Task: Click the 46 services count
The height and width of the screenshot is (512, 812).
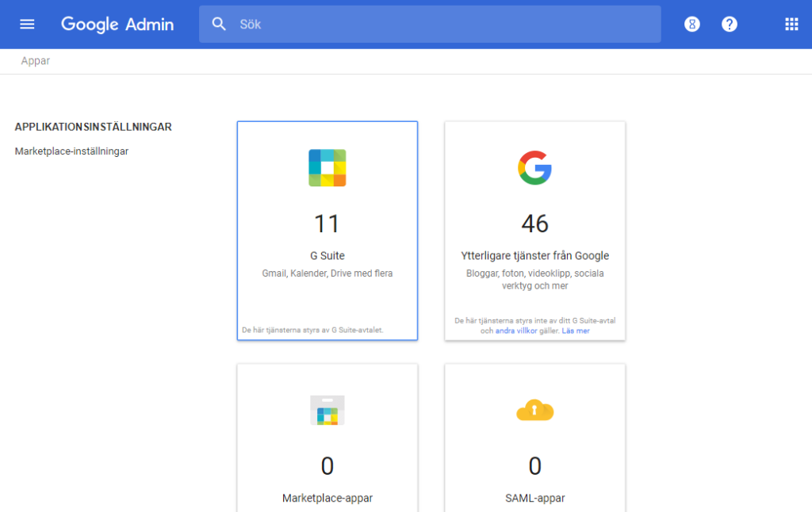Action: (535, 224)
